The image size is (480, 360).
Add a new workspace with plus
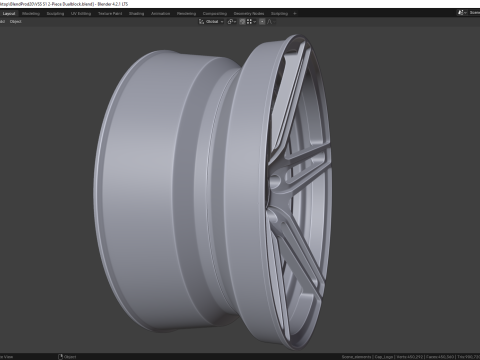pos(295,14)
